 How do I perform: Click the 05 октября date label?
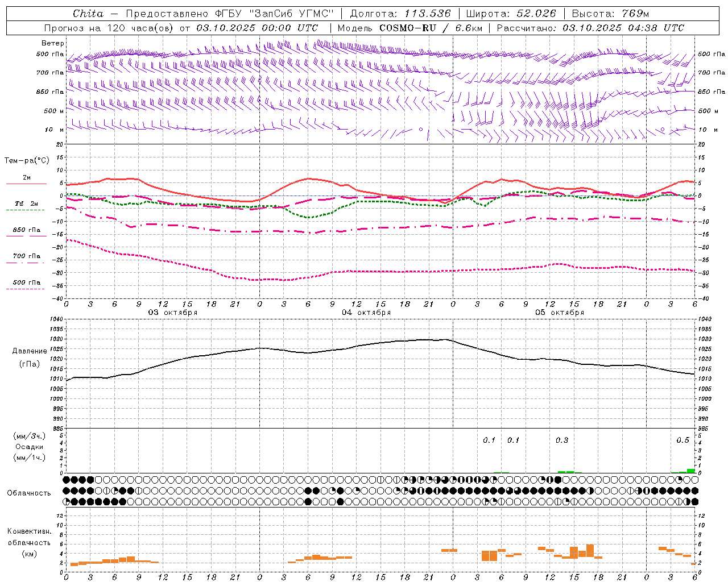[560, 313]
